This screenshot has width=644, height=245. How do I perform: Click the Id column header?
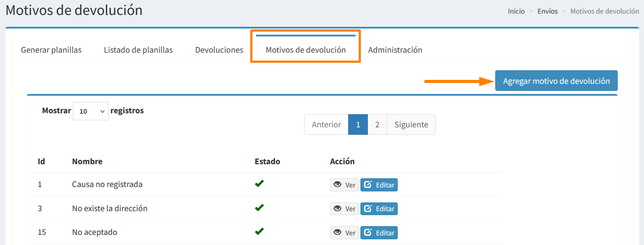[41, 161]
